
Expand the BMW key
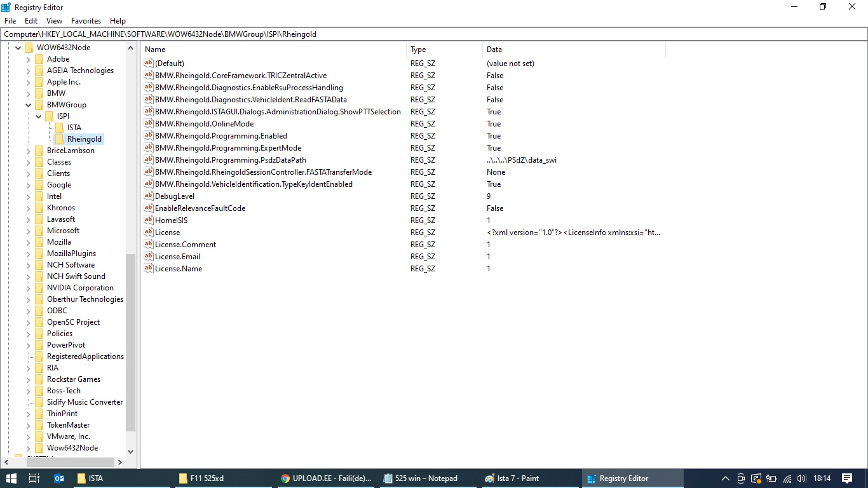pyautogui.click(x=28, y=93)
